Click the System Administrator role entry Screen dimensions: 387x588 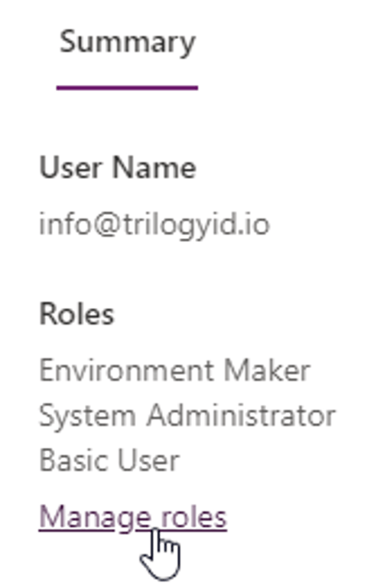187,416
